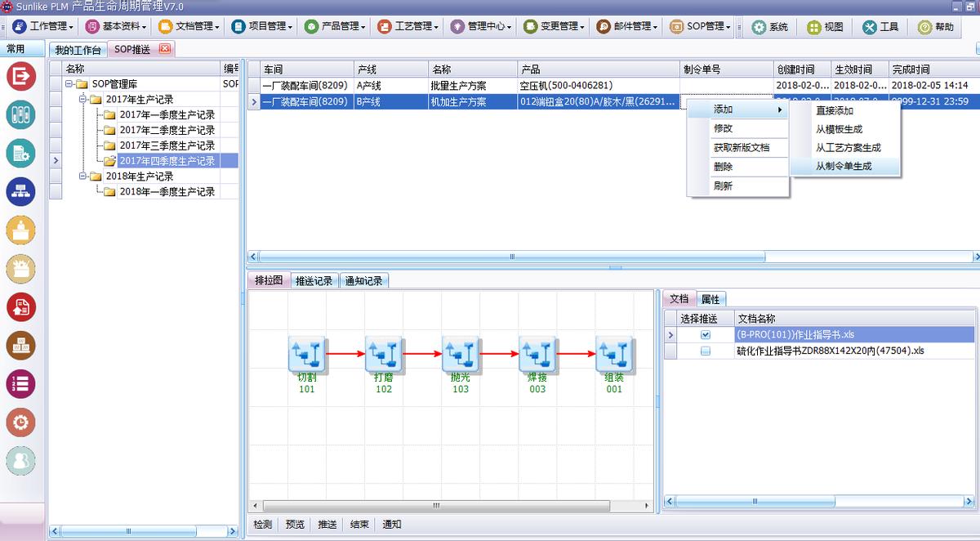Choose 从制令单生成 from the submenu
Viewport: 980px width, 541px height.
point(844,166)
